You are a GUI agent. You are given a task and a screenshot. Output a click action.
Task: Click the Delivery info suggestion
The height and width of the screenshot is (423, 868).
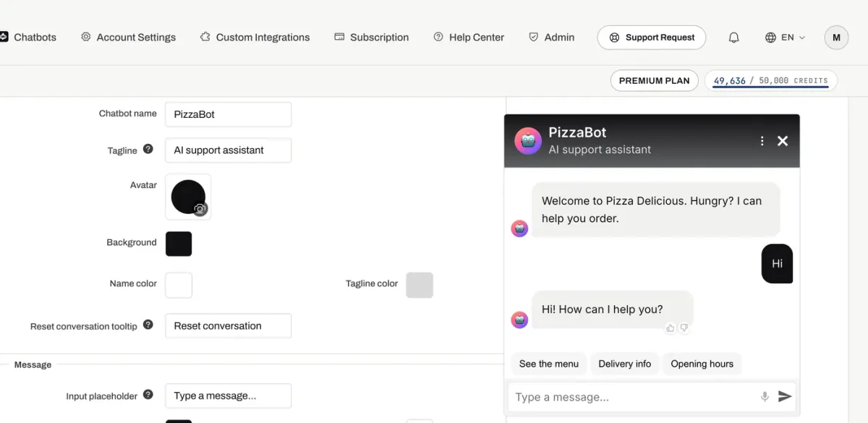[625, 364]
